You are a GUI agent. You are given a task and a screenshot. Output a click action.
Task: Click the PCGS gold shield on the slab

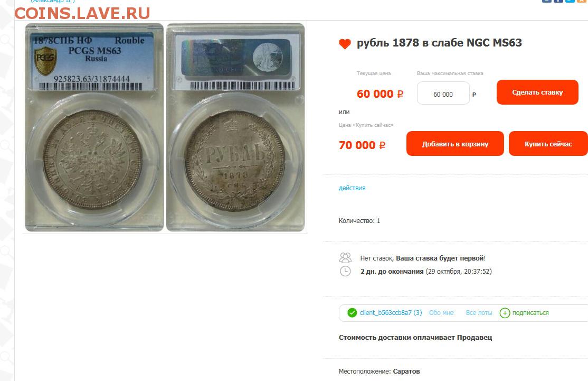(x=45, y=60)
